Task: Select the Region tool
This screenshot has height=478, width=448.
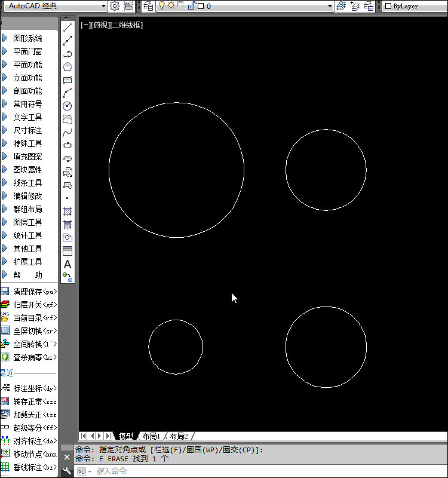Action: click(67, 238)
